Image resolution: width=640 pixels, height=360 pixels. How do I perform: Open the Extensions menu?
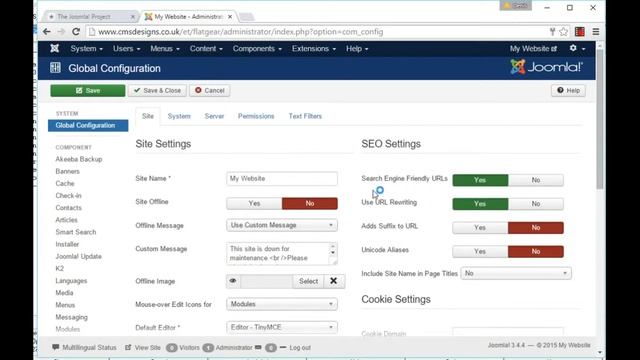314,49
